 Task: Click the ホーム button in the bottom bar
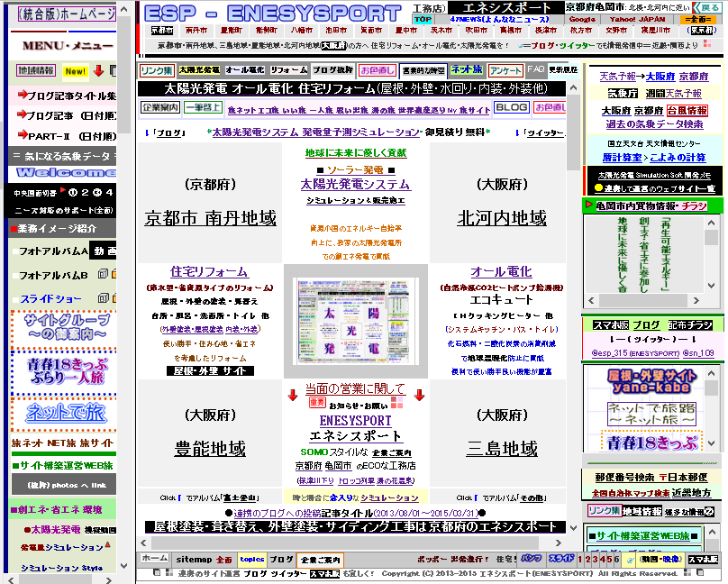click(x=154, y=559)
